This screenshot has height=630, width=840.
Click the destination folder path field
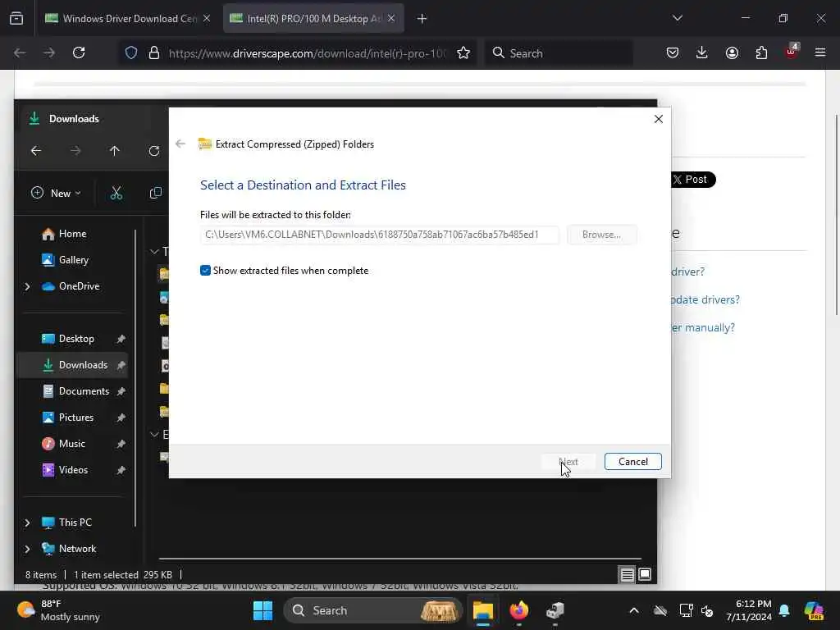[x=379, y=235]
